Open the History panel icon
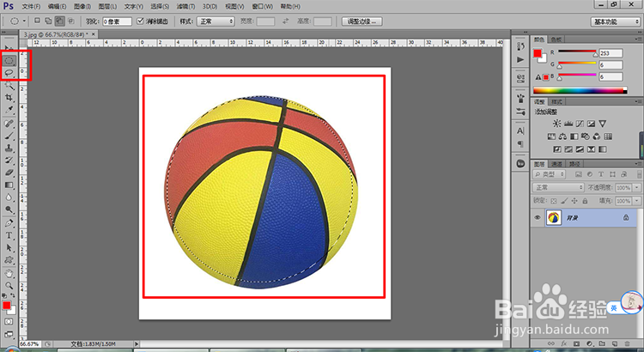 (x=521, y=46)
